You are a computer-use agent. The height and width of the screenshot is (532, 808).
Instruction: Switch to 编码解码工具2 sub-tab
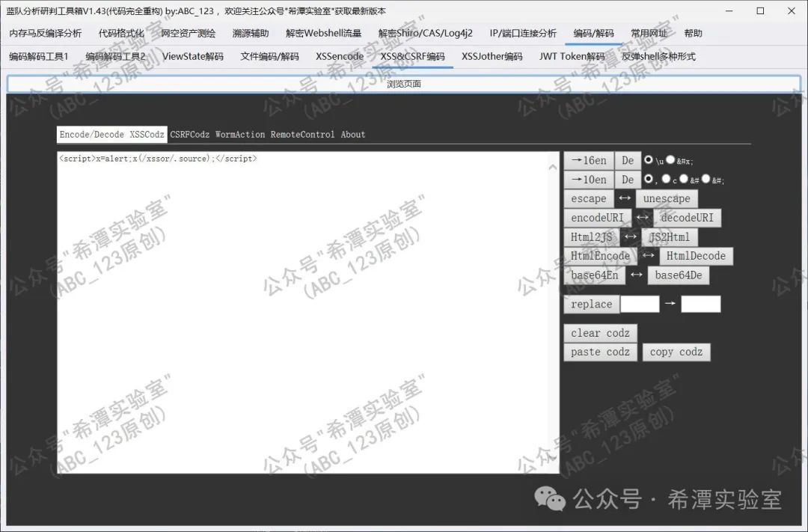[115, 56]
